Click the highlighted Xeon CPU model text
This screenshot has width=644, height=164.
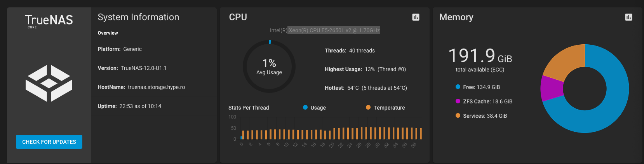pyautogui.click(x=334, y=30)
